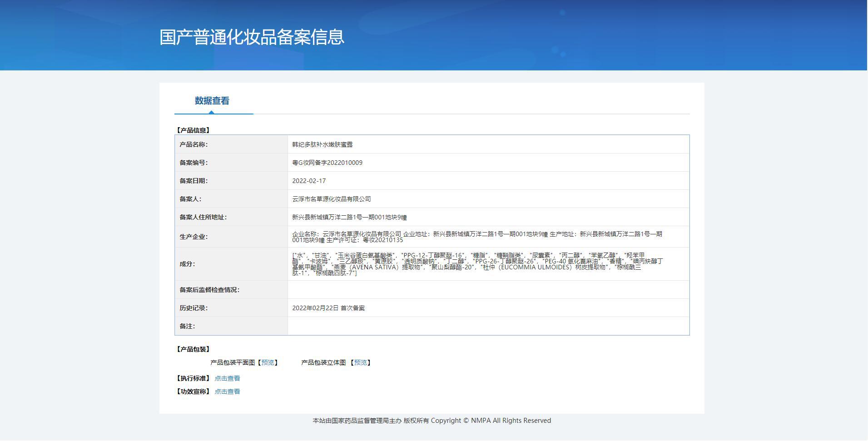The height and width of the screenshot is (441, 868).
Task: Click the empty 备注 value cell
Action: tap(488, 326)
